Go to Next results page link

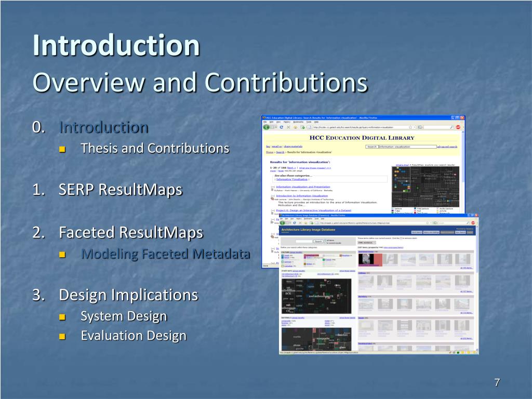(x=291, y=168)
